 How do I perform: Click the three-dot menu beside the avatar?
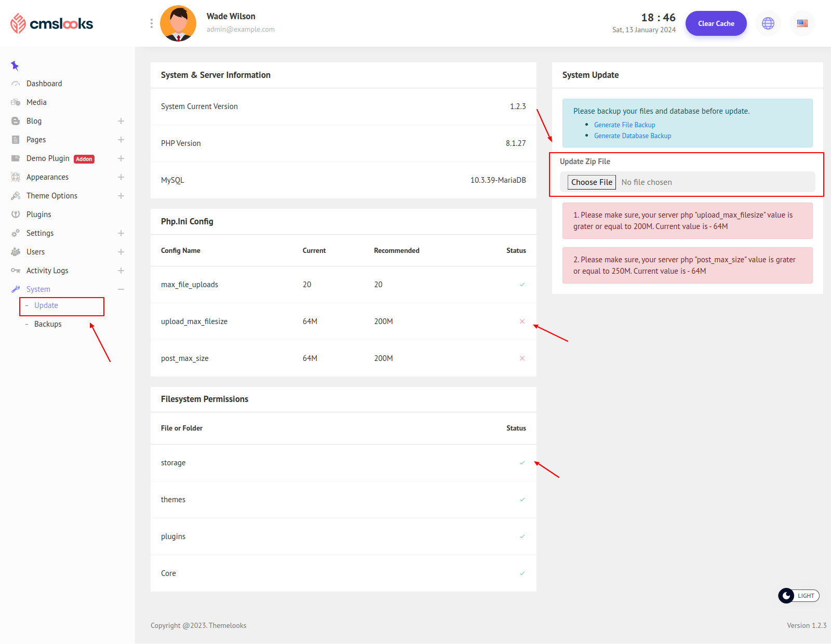(x=151, y=23)
